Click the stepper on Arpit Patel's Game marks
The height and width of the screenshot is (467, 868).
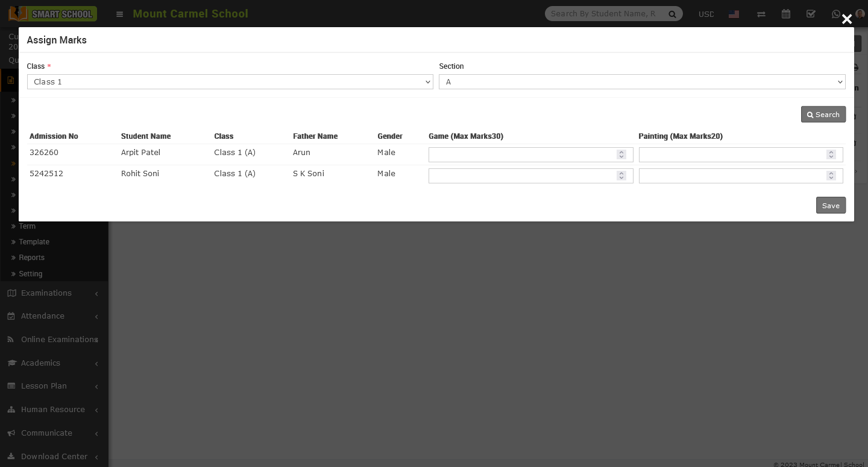621,155
